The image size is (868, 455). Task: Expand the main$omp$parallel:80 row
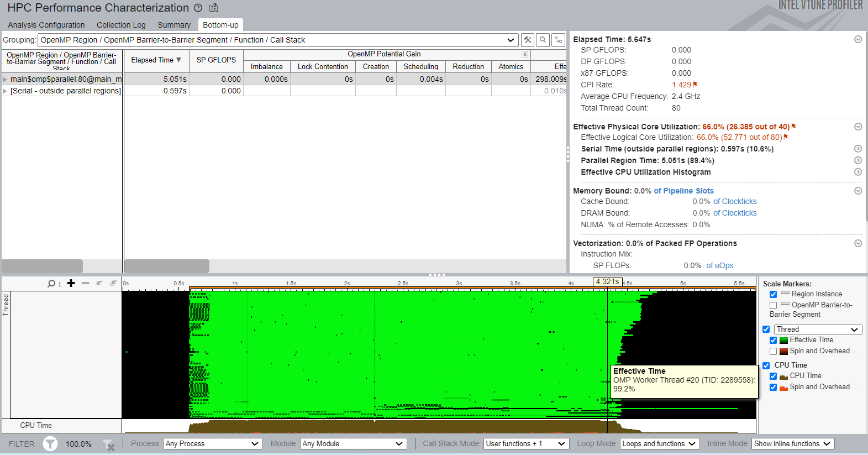pos(5,80)
